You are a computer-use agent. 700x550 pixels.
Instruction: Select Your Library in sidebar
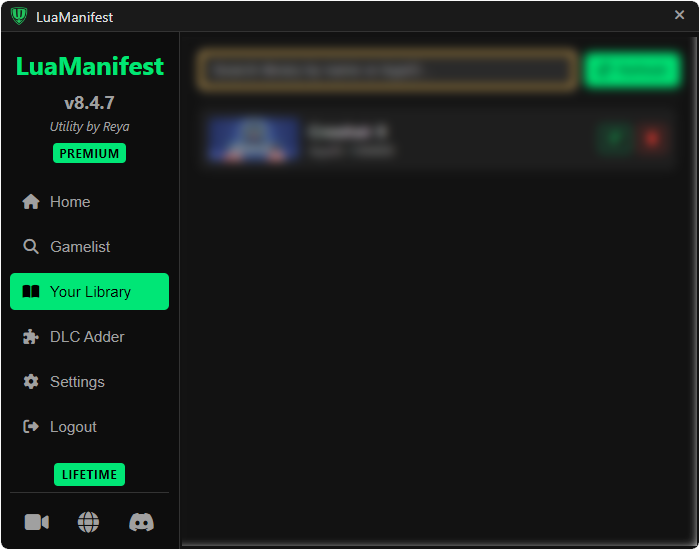point(89,292)
